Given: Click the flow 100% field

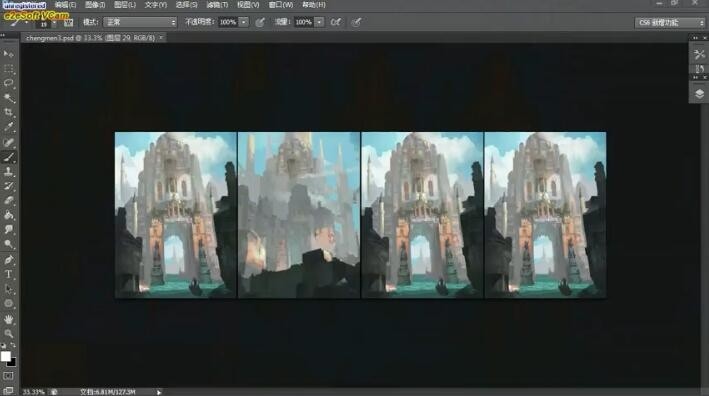Looking at the screenshot, I should point(303,22).
